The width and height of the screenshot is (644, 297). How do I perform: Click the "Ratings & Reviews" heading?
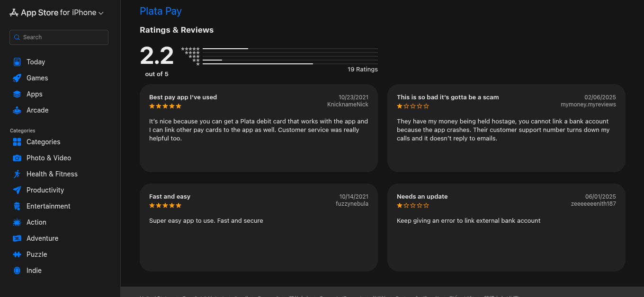click(177, 30)
